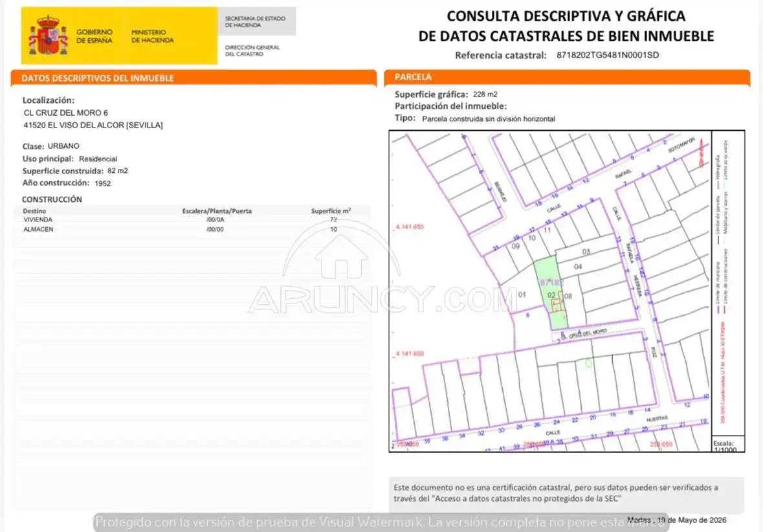Viewport: 763px width, 532px height.
Task: Click parcel number '03' on the map
Action: [586, 252]
